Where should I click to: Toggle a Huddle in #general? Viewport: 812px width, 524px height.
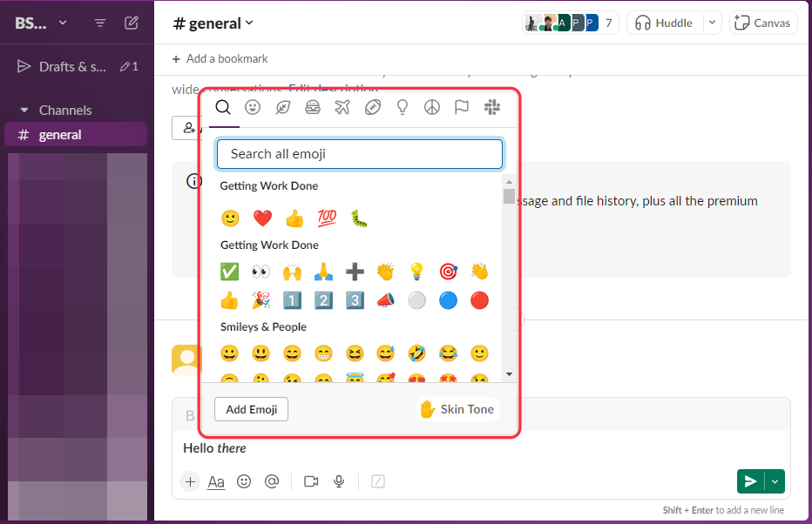click(x=667, y=22)
